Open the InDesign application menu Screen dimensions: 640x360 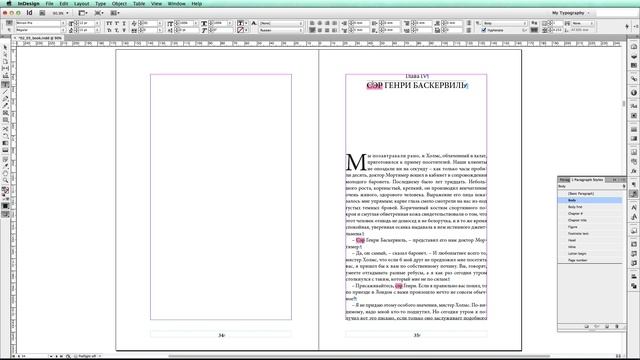coord(29,4)
